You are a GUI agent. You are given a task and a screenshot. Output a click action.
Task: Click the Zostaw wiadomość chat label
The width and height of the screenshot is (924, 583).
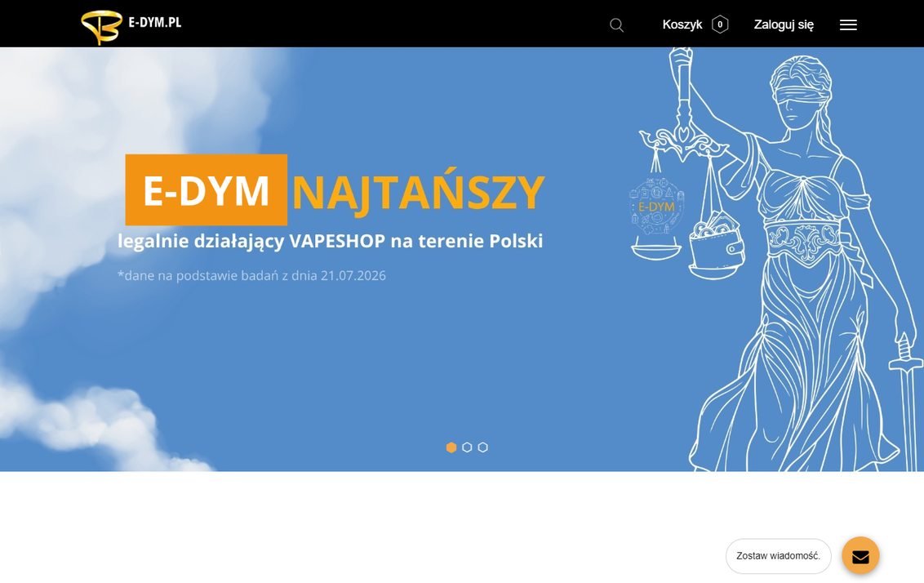(x=778, y=556)
